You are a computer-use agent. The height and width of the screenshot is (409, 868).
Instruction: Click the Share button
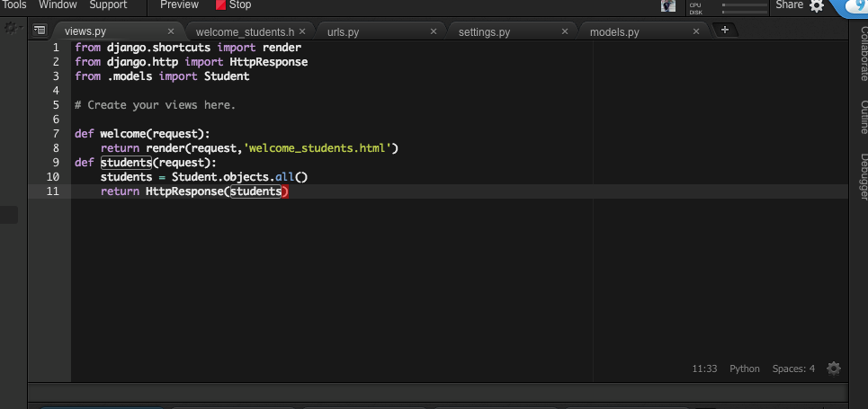[789, 5]
